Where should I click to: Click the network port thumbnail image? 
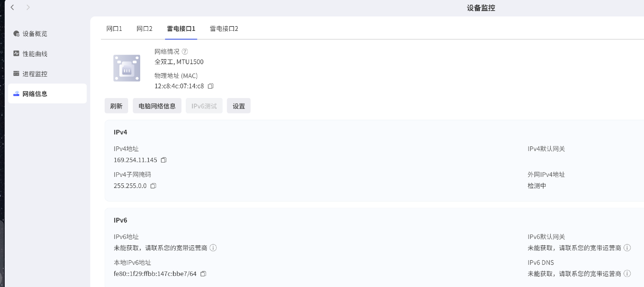(x=127, y=68)
